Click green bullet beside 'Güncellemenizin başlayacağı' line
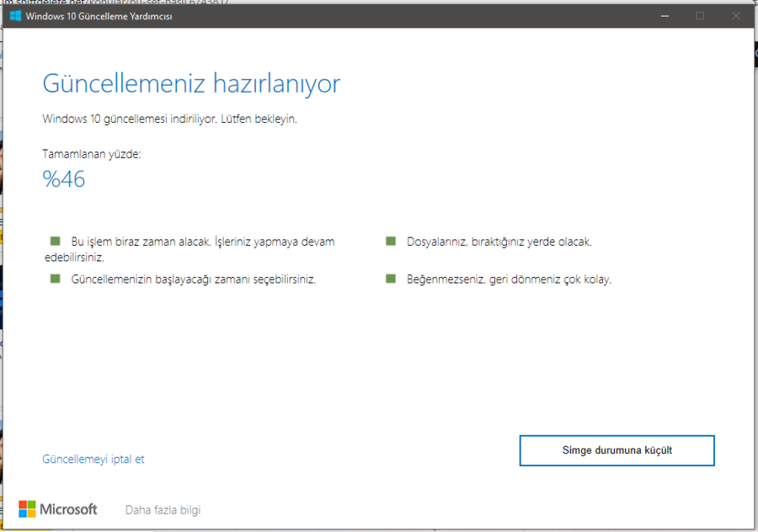This screenshot has width=758, height=532. coord(55,279)
